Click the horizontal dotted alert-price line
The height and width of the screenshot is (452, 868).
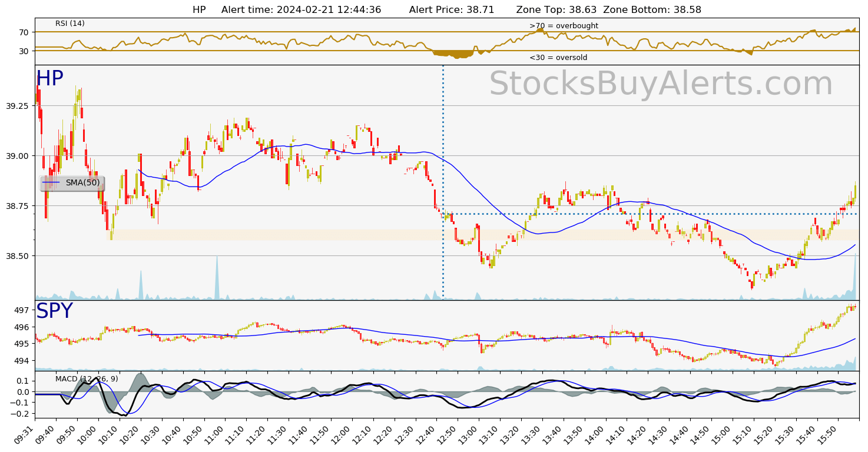(x=650, y=214)
